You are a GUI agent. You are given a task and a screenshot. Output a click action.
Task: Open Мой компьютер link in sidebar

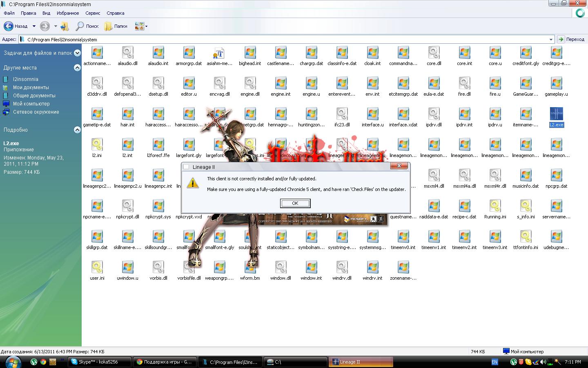click(31, 104)
